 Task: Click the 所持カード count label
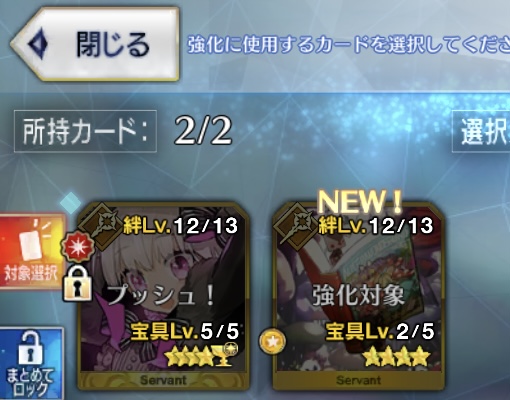point(85,131)
